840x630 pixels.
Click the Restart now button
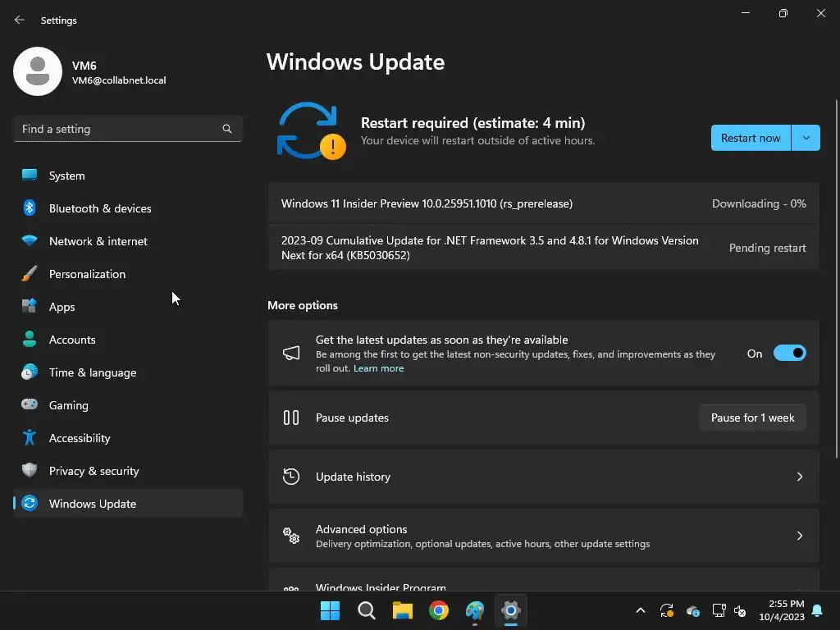[751, 138]
